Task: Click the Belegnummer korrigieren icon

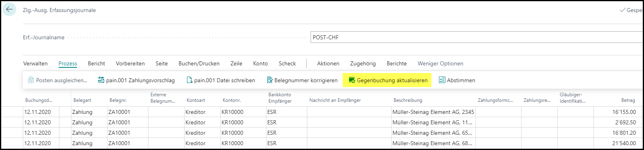Action: tap(270, 80)
